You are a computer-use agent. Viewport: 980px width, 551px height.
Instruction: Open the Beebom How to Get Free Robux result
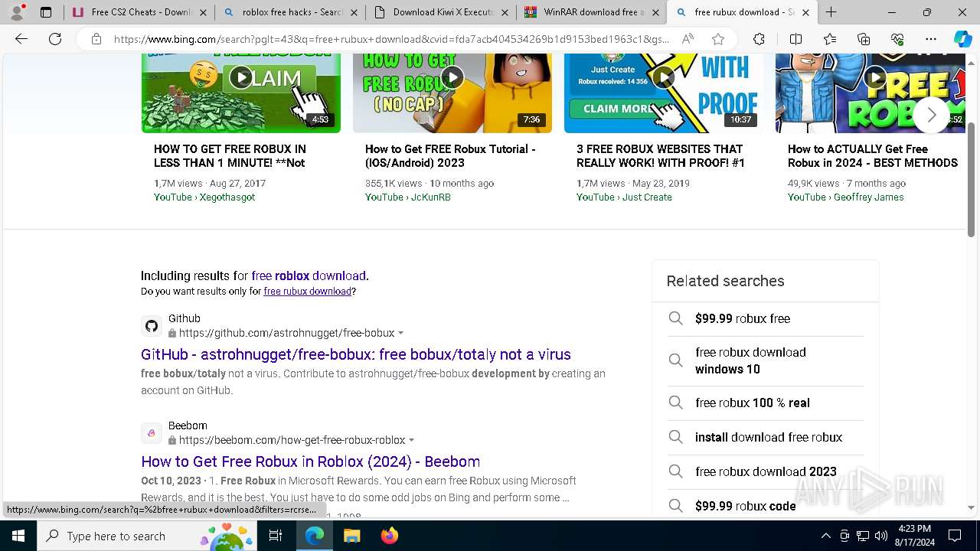(310, 461)
